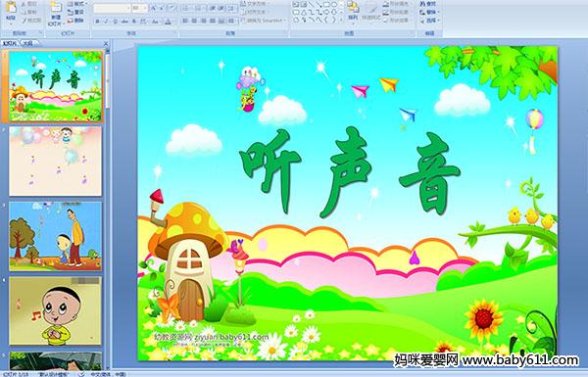Toggle strikethrough abc formatting
Screen dimensions: 588x377
[x=124, y=22]
